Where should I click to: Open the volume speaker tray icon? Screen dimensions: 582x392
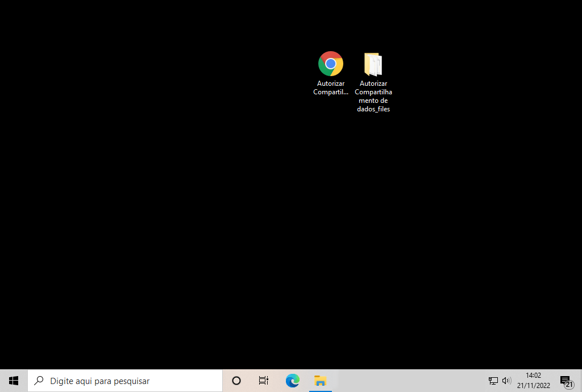[506, 381]
